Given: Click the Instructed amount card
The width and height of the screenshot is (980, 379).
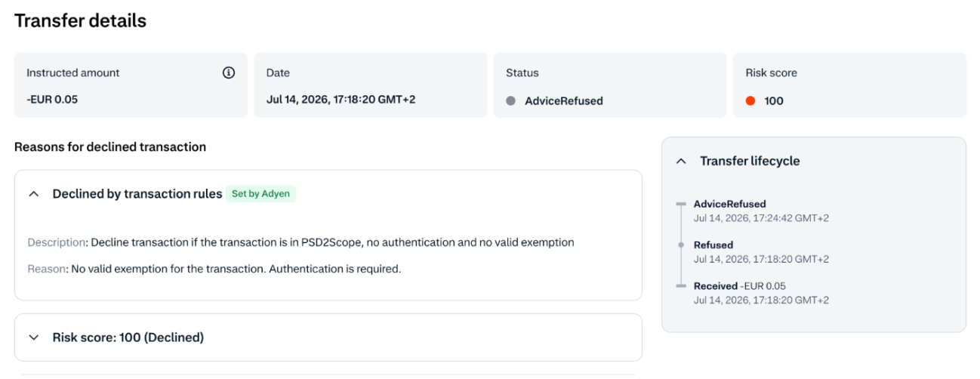Looking at the screenshot, I should click(x=131, y=85).
